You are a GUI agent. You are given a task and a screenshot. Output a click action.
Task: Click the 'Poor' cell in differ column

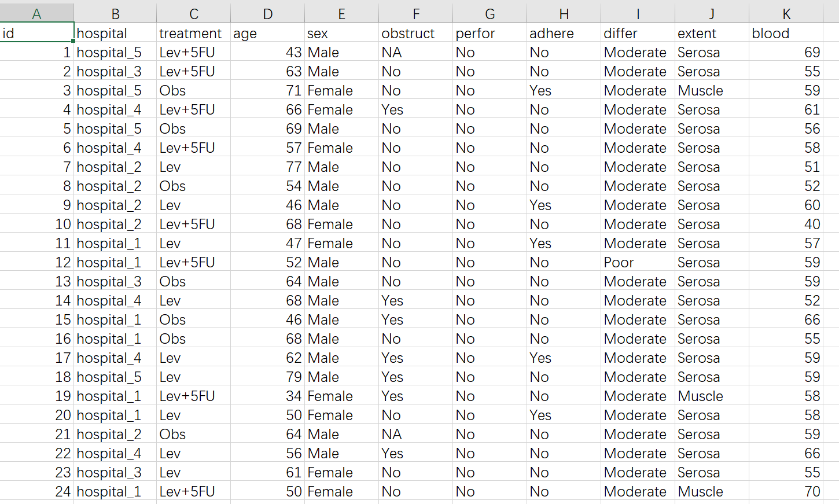[x=637, y=262]
